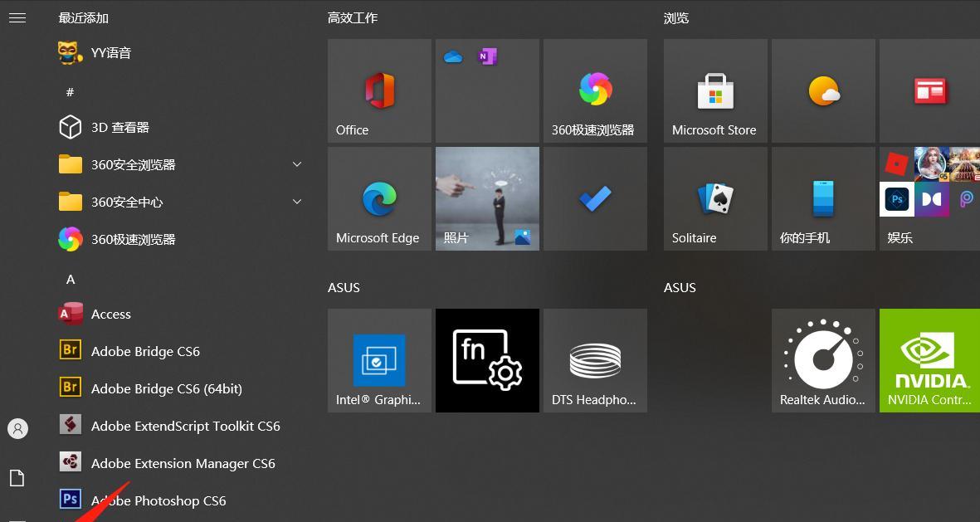Click the 高效工作 tile group header

point(353,18)
